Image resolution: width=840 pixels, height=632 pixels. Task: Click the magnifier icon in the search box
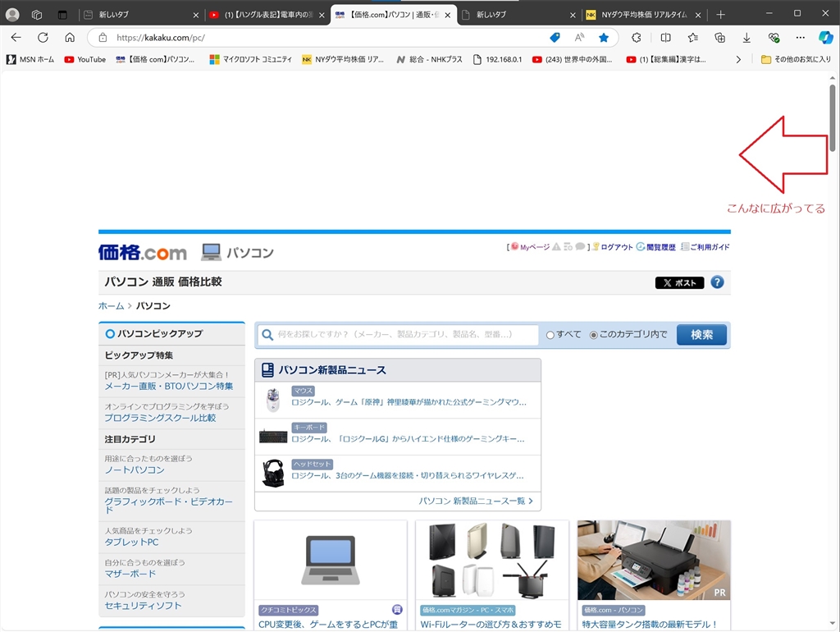click(267, 335)
